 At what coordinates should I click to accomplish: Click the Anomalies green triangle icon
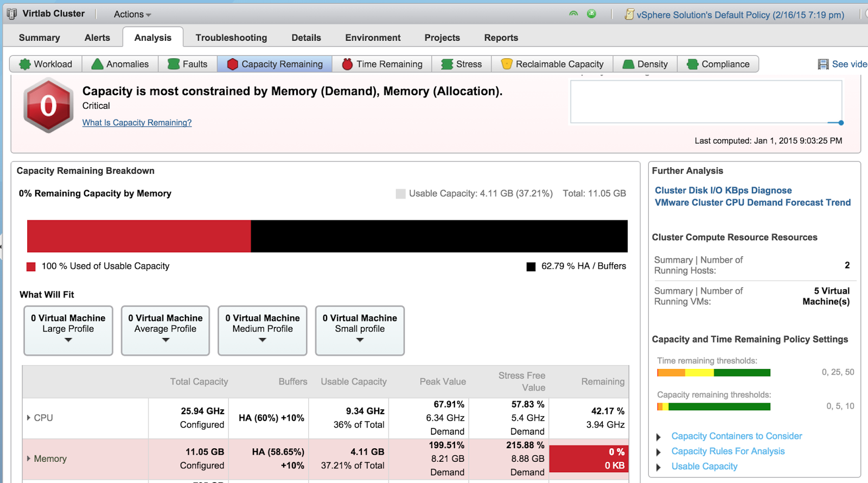tap(98, 64)
